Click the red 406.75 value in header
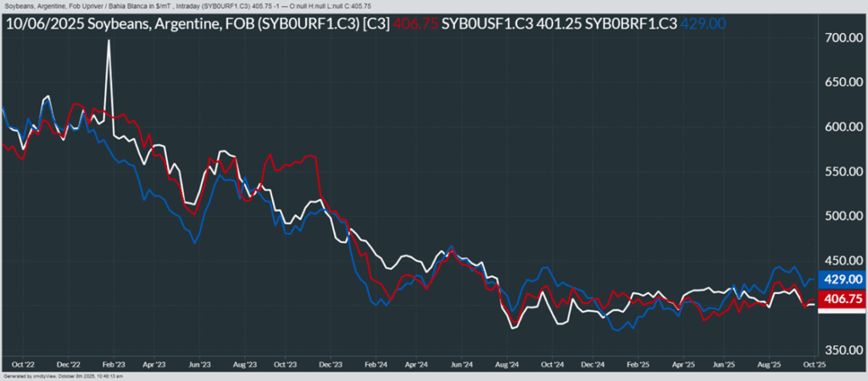The height and width of the screenshot is (381, 868). (x=416, y=25)
